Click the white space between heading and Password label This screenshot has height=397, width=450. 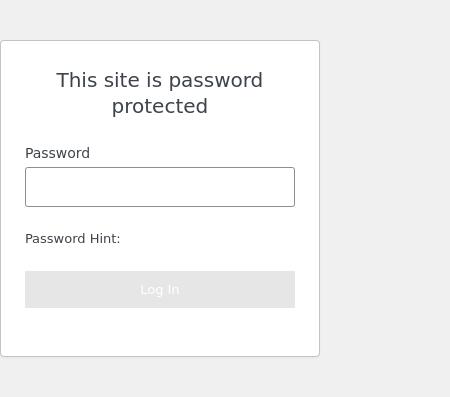(x=160, y=132)
